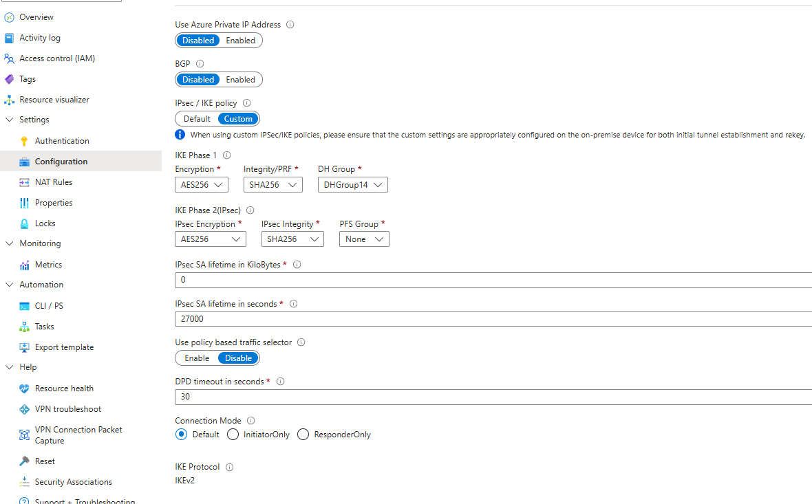Click the VPN troubleshoot icon in sidebar
Image resolution: width=812 pixels, height=504 pixels.
pyautogui.click(x=25, y=409)
